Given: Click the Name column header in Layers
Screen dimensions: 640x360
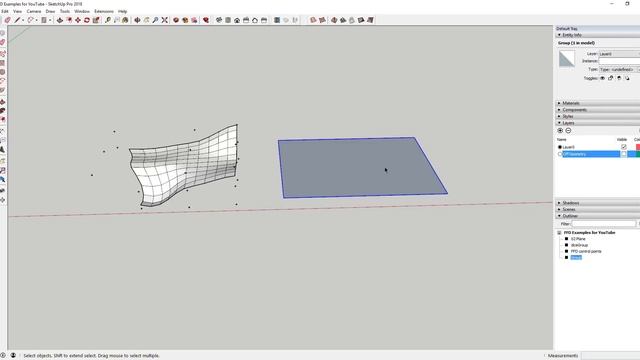Looking at the screenshot, I should click(562, 140).
